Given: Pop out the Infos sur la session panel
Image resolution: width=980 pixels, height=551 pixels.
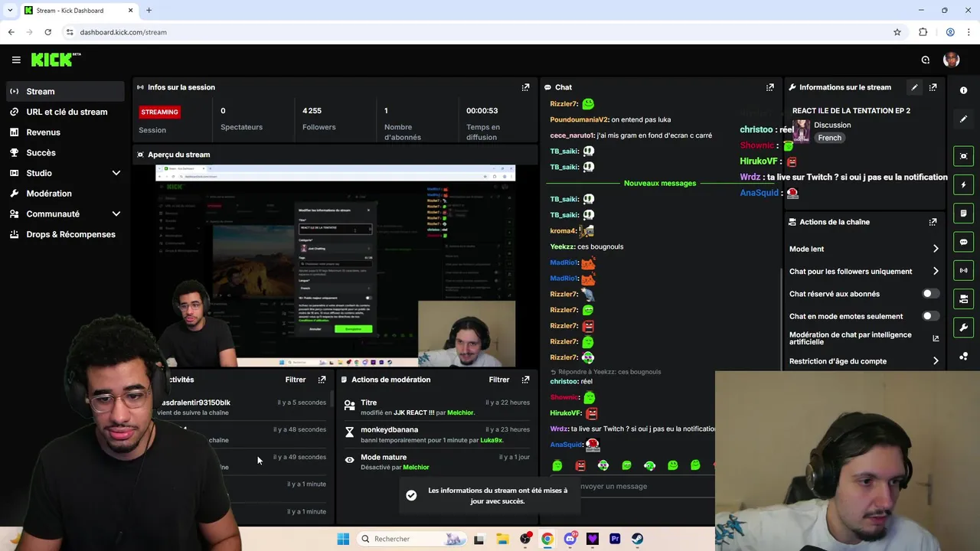Looking at the screenshot, I should pyautogui.click(x=525, y=87).
